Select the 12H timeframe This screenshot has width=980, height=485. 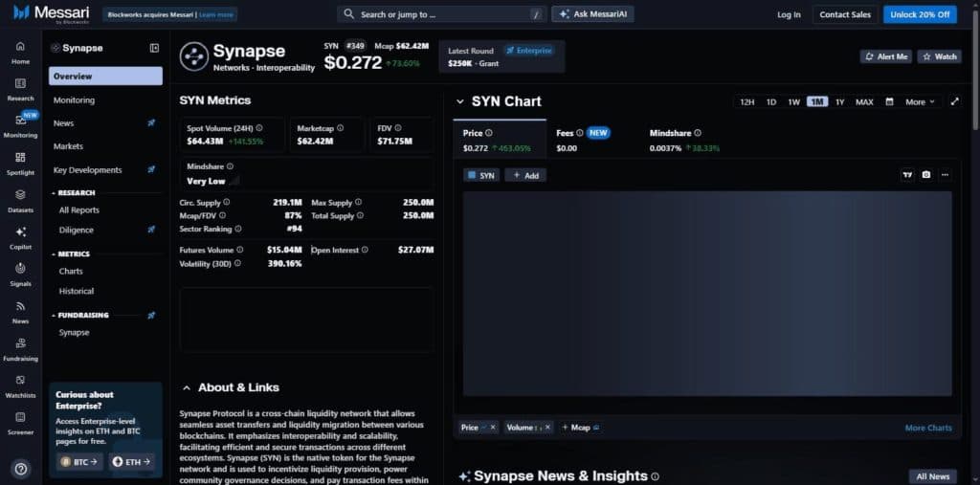746,101
